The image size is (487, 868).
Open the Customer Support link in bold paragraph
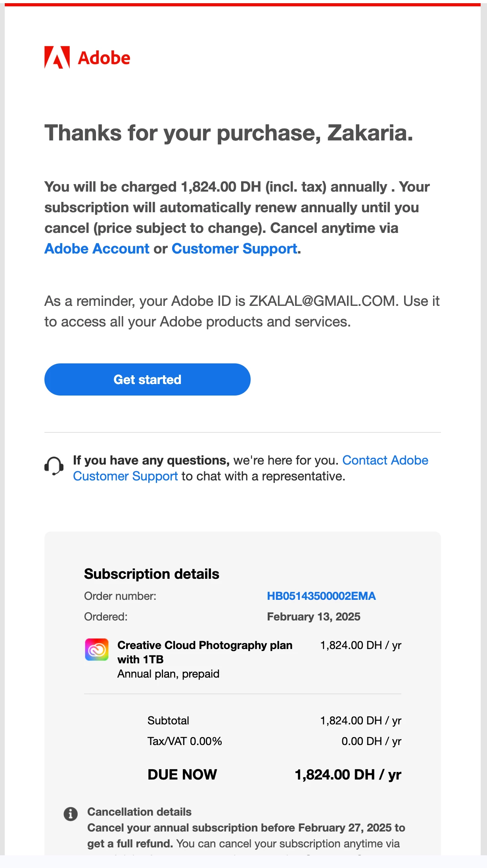pyautogui.click(x=234, y=249)
